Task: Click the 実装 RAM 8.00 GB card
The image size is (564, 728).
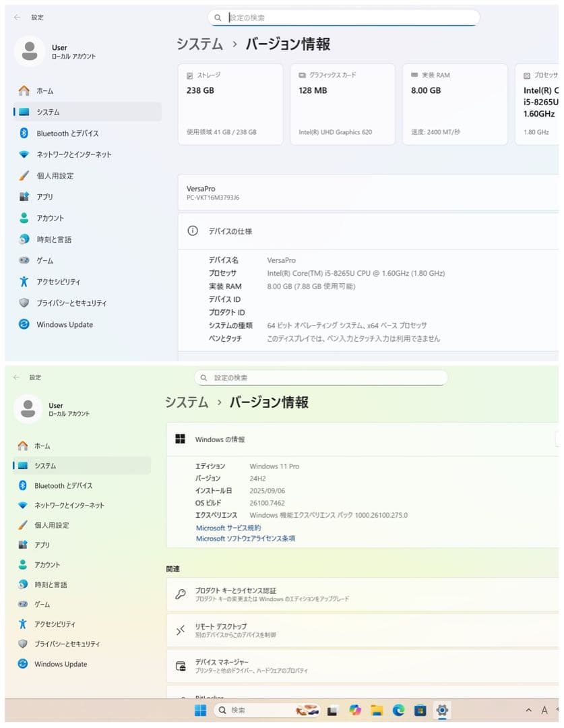Action: click(455, 104)
